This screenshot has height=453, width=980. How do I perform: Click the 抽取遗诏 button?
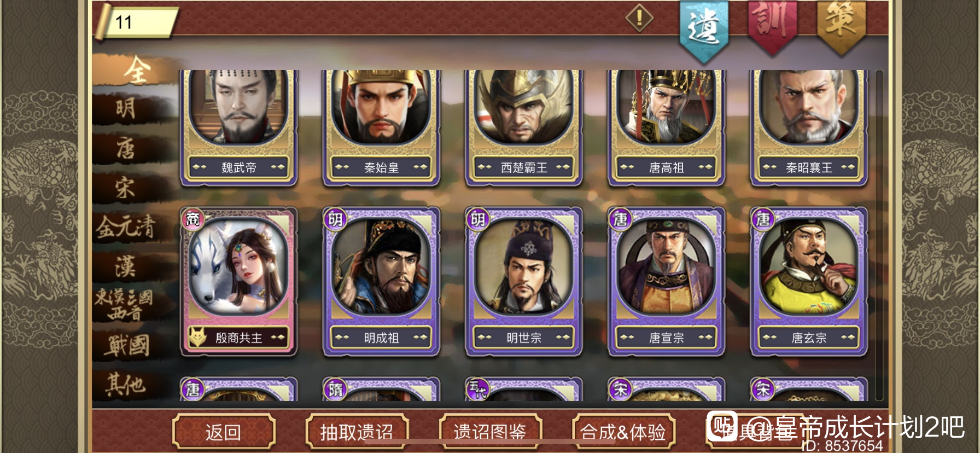[x=357, y=432]
